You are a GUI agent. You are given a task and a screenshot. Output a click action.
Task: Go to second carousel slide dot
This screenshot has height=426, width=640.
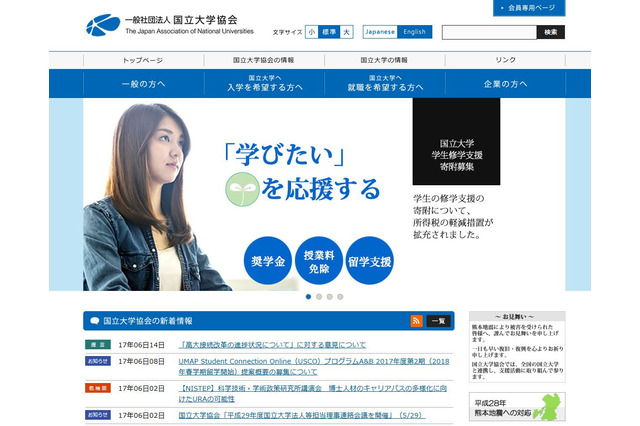click(x=319, y=297)
